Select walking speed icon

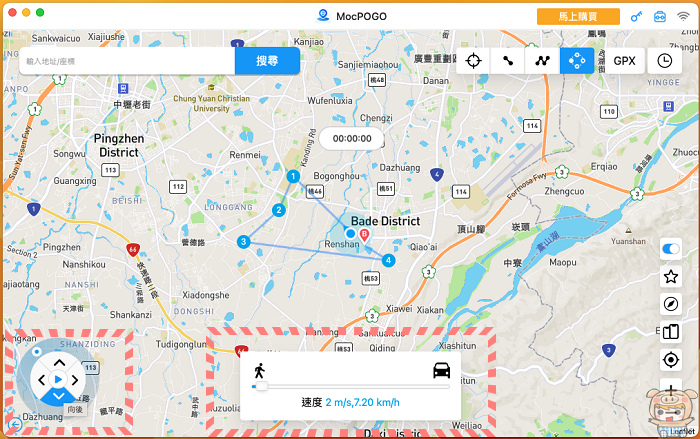[259, 371]
